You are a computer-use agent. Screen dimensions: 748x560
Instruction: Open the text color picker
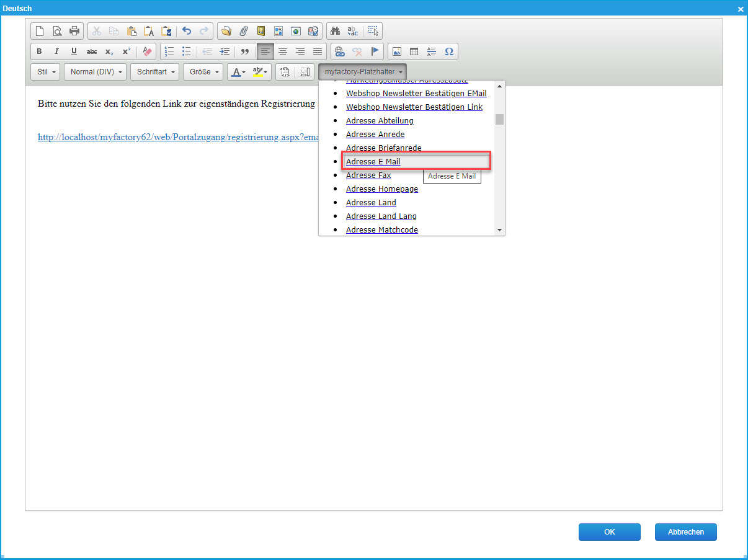(238, 72)
